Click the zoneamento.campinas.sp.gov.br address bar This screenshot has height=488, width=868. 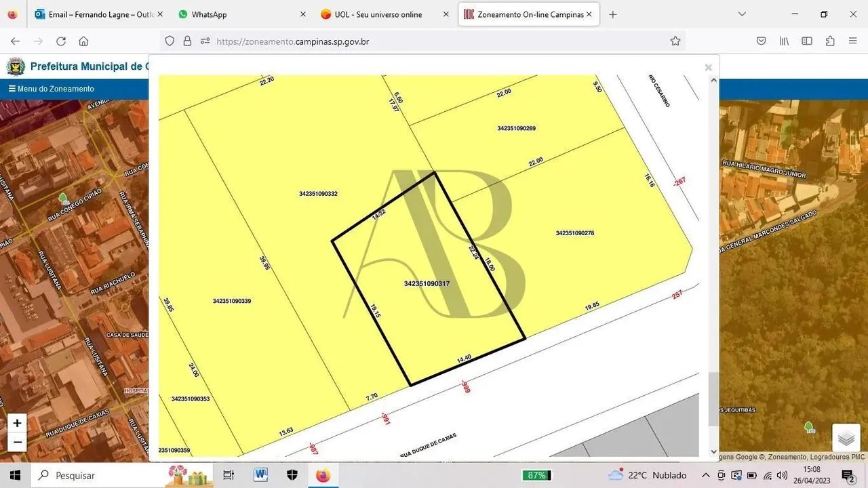pyautogui.click(x=293, y=41)
